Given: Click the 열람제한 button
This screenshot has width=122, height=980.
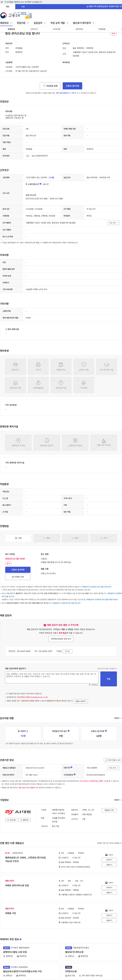Looking at the screenshot, I should point(25,820).
